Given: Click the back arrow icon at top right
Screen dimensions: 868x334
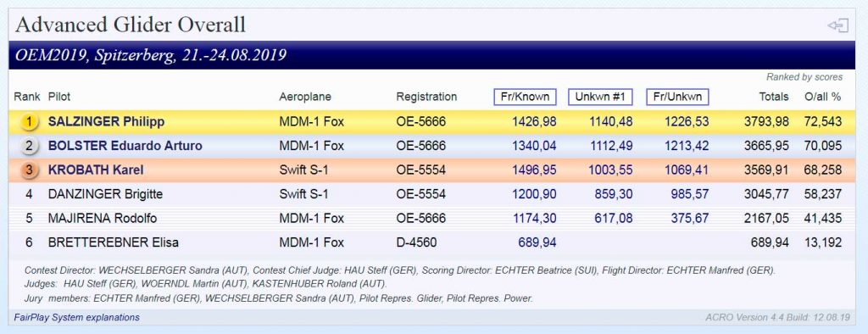Looking at the screenshot, I should coord(837,25).
